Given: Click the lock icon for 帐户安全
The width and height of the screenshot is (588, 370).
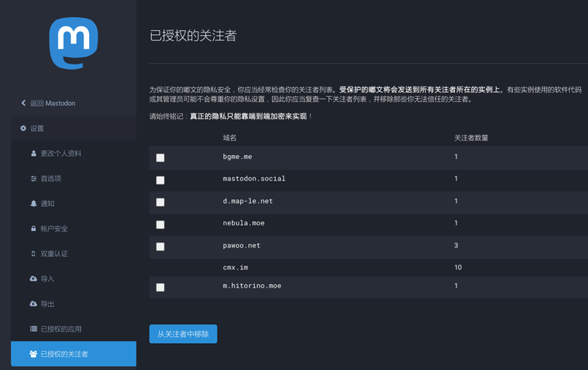Looking at the screenshot, I should coord(33,229).
